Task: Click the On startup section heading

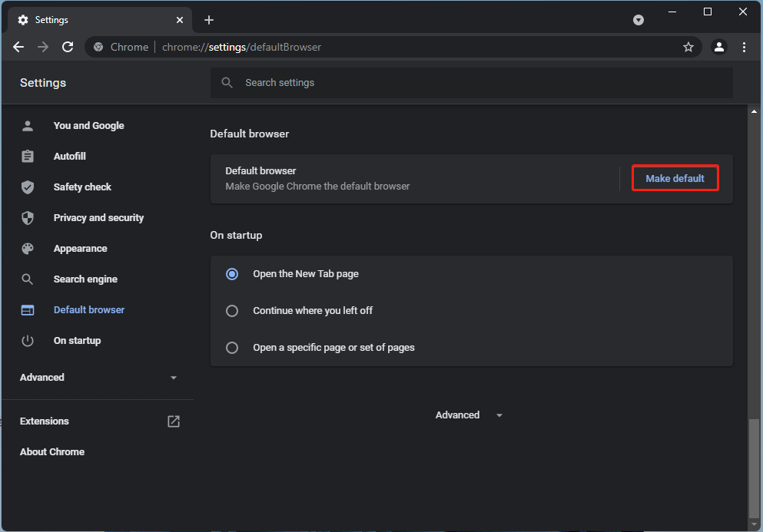Action: click(236, 235)
